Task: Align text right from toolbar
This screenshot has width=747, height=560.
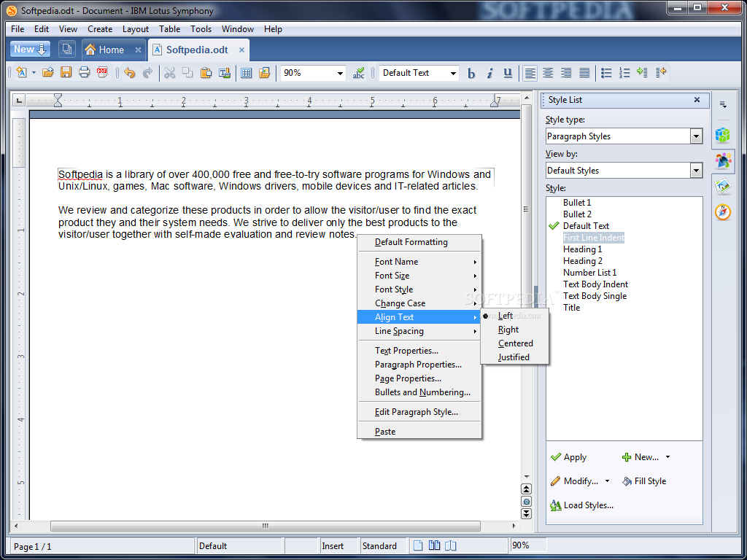Action: tap(566, 73)
